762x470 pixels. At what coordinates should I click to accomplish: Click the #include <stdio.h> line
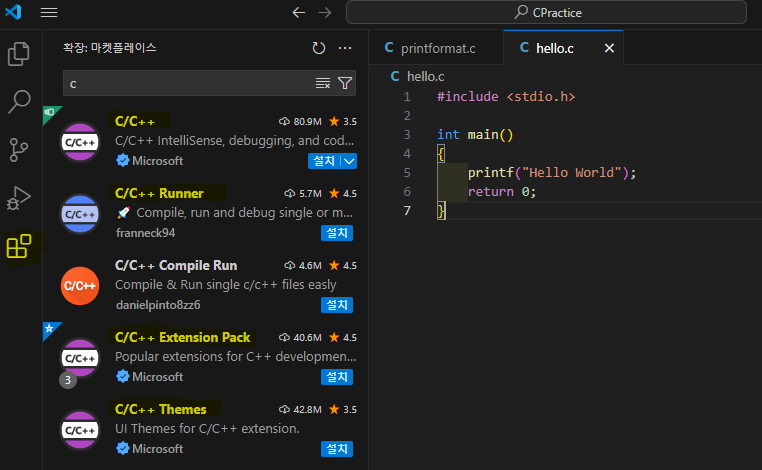[x=506, y=97]
